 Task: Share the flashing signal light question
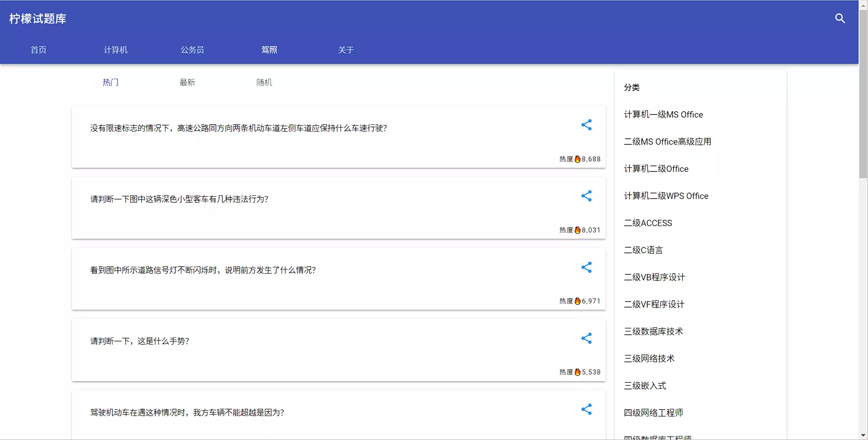tap(586, 268)
